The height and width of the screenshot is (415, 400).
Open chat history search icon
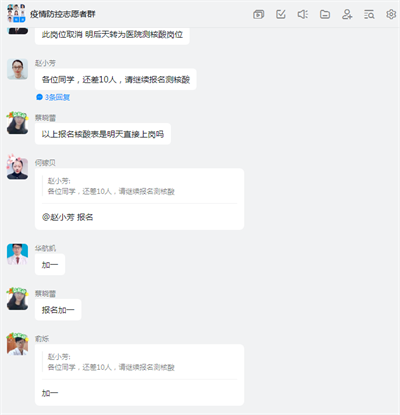coord(369,14)
